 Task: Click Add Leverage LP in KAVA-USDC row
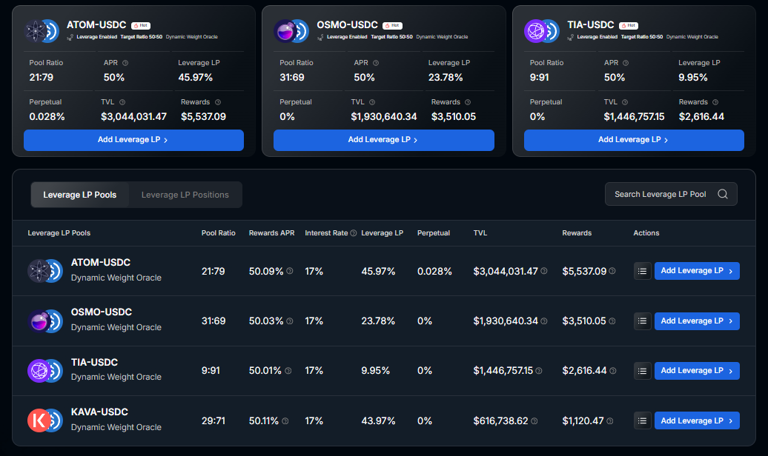tap(697, 421)
